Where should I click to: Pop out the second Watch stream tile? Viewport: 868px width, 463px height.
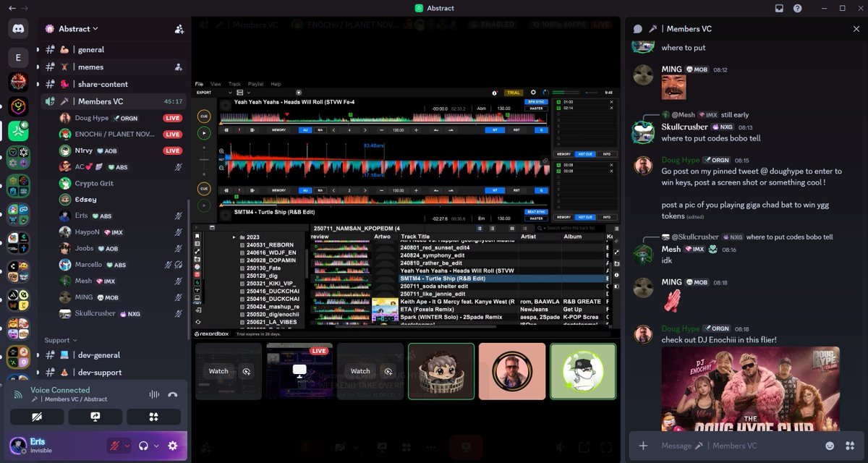[388, 371]
